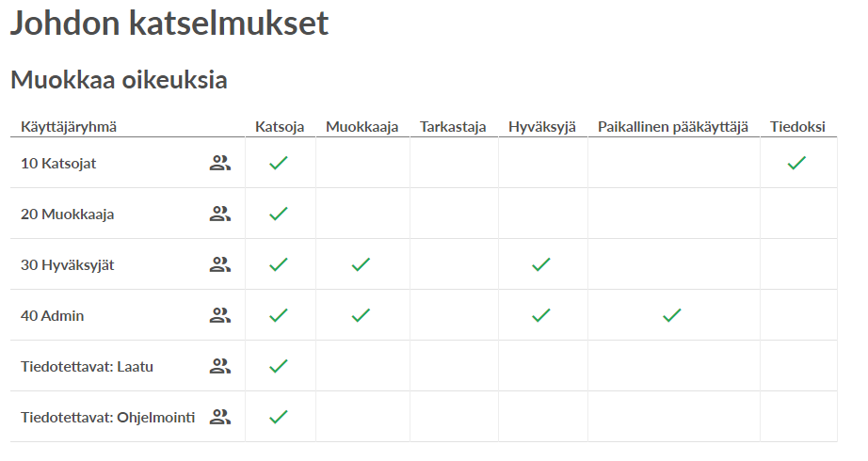Click the Paikallinen pääkäyttäjä column header

click(672, 127)
